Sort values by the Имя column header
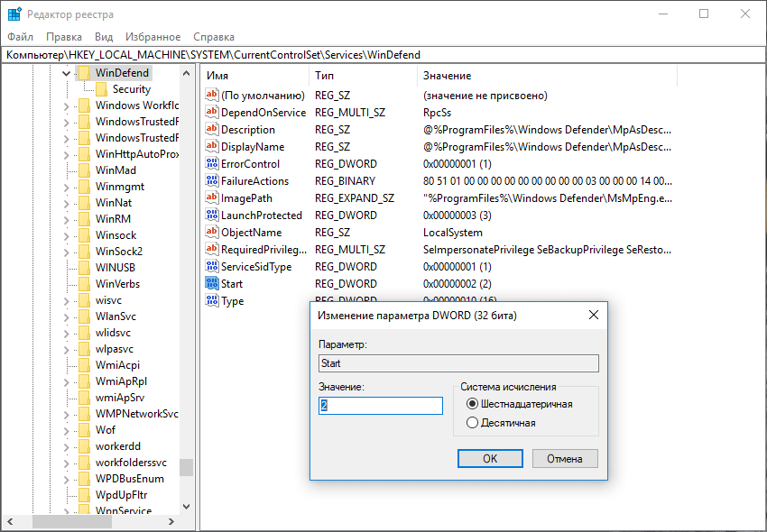Viewport: 767px width, 532px height. pyautogui.click(x=255, y=76)
